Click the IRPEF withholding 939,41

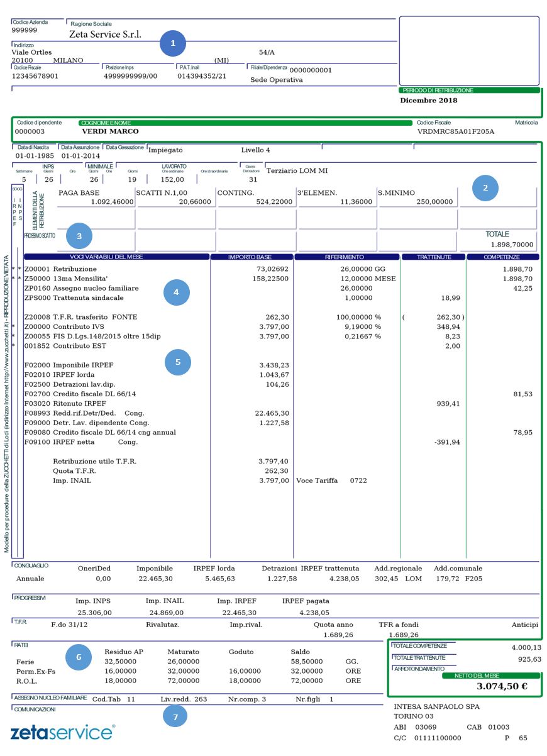point(447,403)
